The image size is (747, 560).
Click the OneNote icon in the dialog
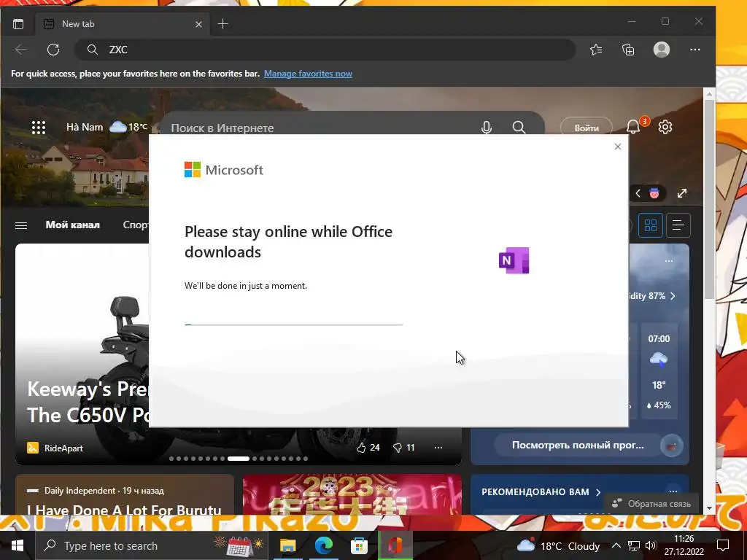514,260
